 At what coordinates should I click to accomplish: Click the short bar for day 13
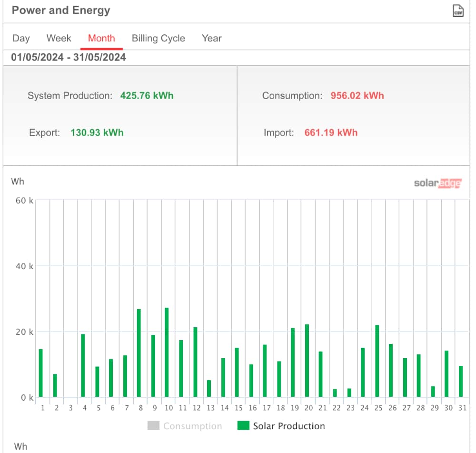coord(209,389)
